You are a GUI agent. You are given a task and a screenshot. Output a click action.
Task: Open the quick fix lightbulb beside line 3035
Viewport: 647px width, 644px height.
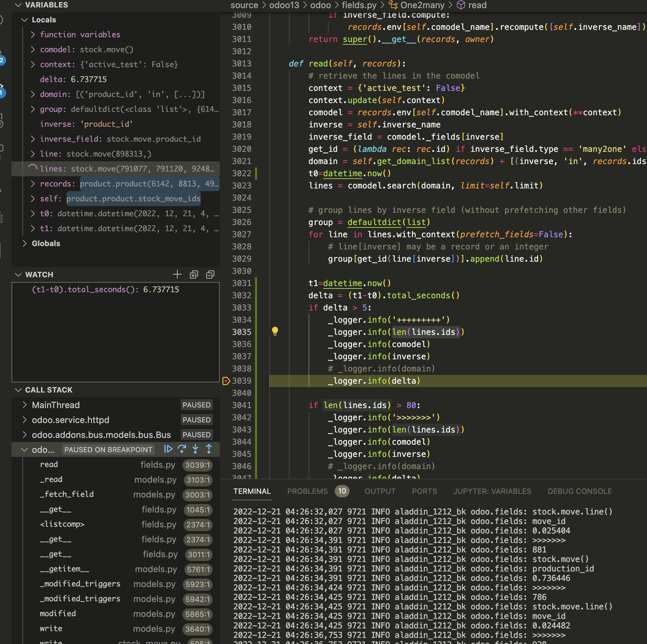click(275, 332)
